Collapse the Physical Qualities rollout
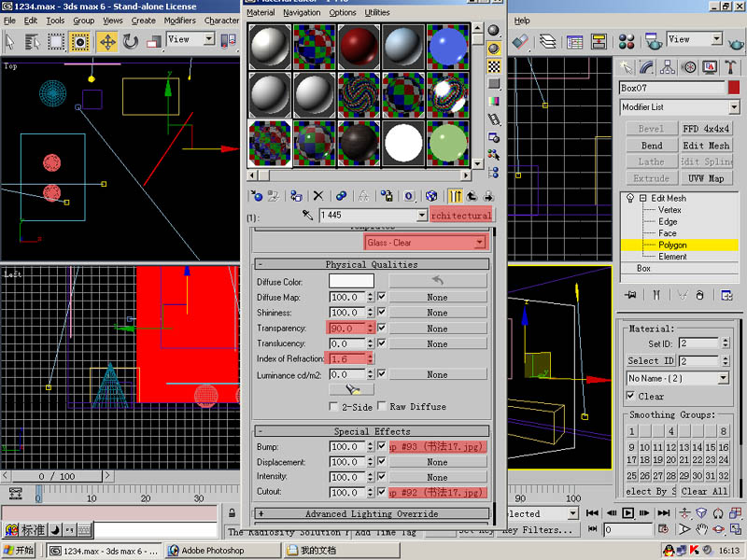Viewport: 747px width, 560px height. (372, 264)
